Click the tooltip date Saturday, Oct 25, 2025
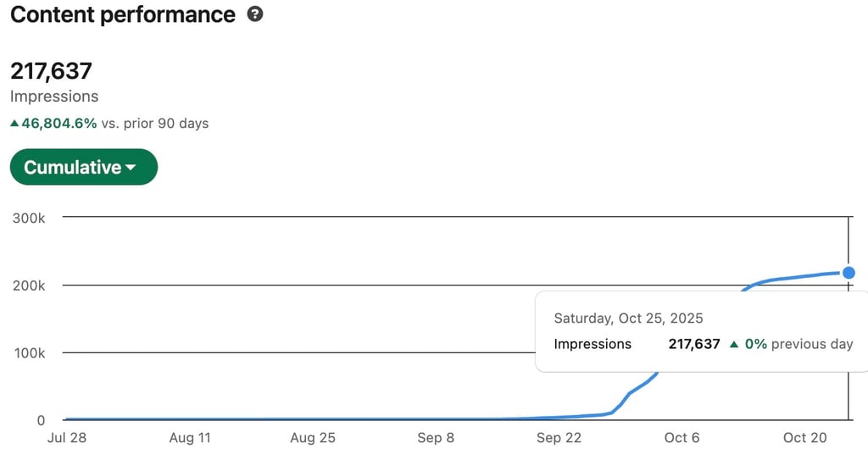This screenshot has height=471, width=868. (x=628, y=319)
